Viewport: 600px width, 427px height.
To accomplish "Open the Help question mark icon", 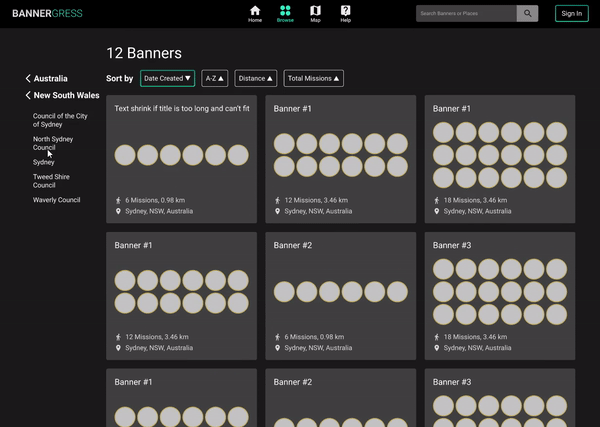I will pos(345,13).
